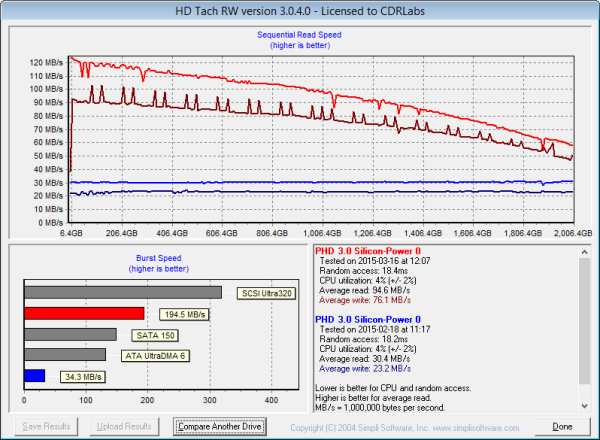Click the SCSI Ultra320 label
The width and height of the screenshot is (600, 440).
coord(265,293)
